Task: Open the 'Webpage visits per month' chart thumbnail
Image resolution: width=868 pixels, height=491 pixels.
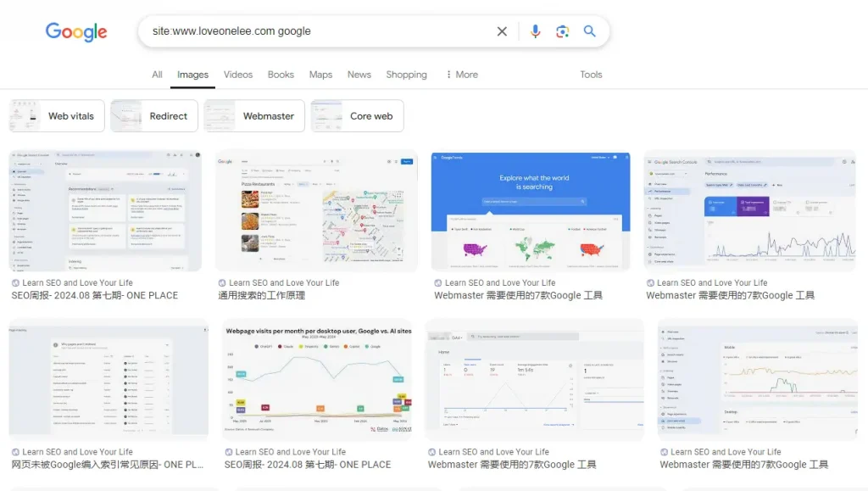Action: coord(318,380)
